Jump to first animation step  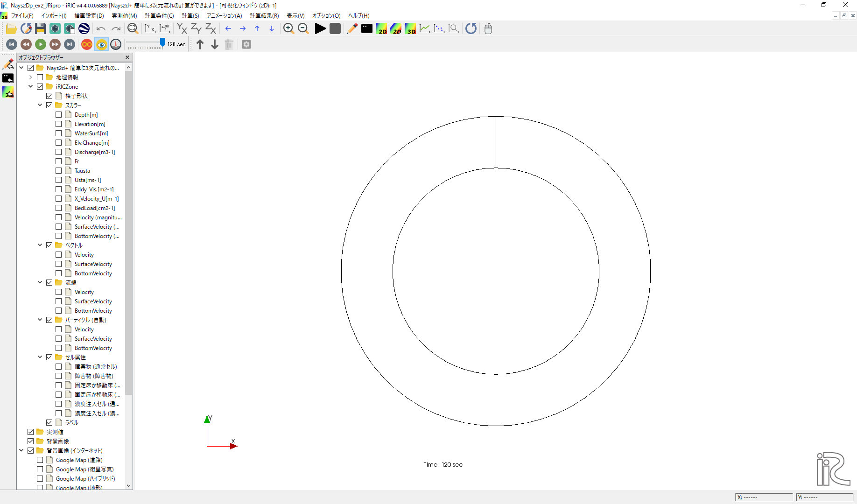click(12, 44)
